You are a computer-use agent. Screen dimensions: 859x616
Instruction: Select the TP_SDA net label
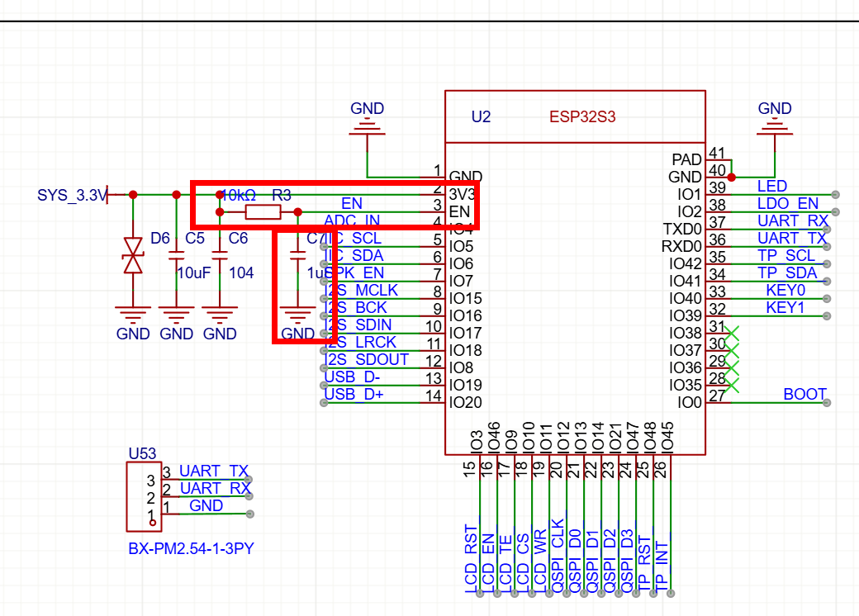[787, 272]
